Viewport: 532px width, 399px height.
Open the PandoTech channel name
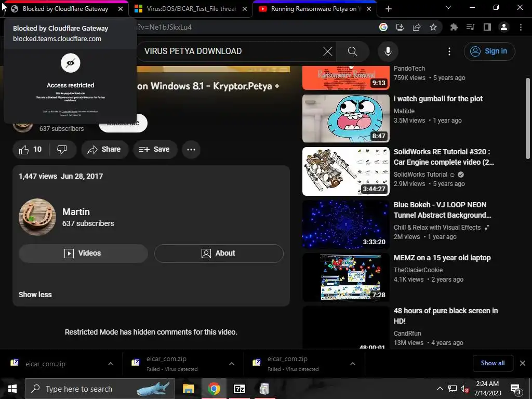coord(409,69)
